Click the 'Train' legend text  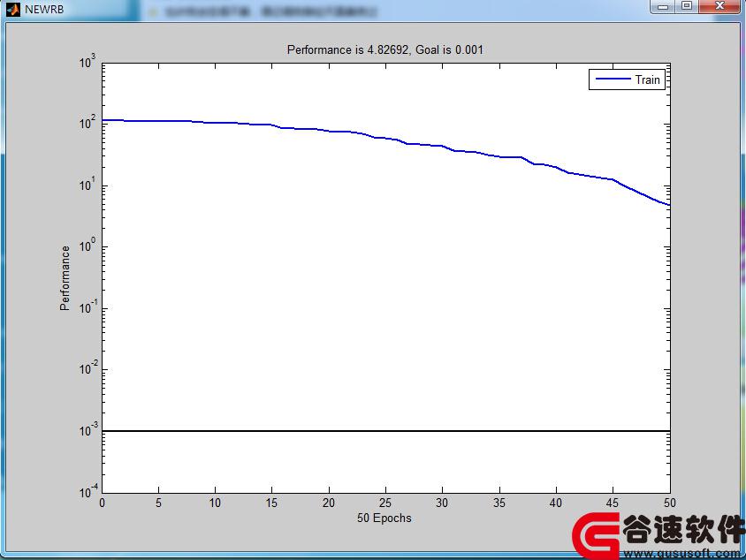[x=648, y=79]
